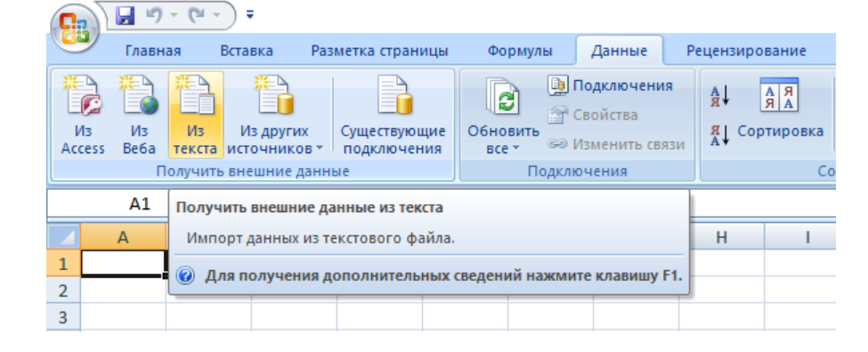Select the Данные tab
The image size is (868, 352).
[619, 51]
